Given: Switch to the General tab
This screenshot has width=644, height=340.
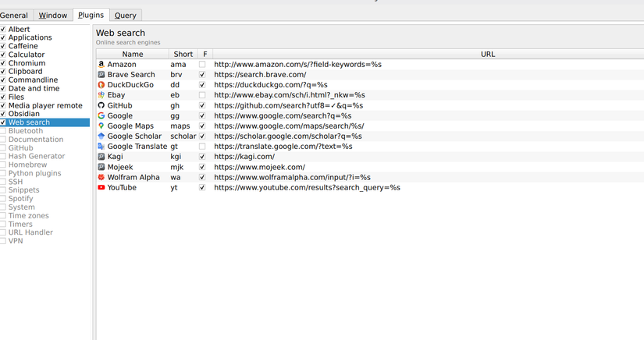Looking at the screenshot, I should point(16,15).
